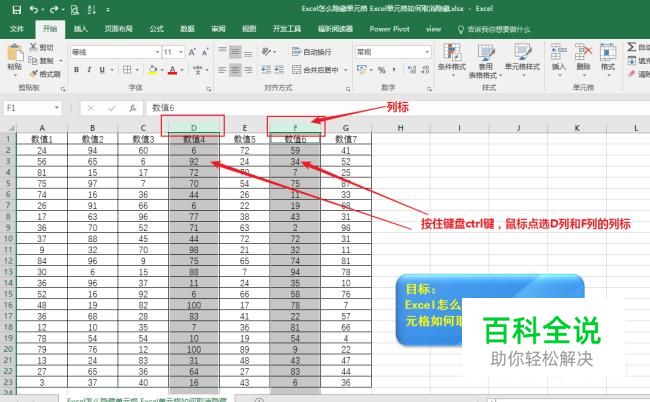
Task: Switch to the Power Pivot tab
Action: click(x=389, y=29)
